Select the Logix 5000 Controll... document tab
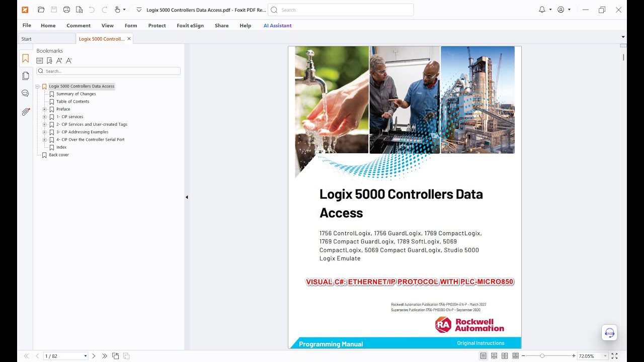 click(101, 39)
